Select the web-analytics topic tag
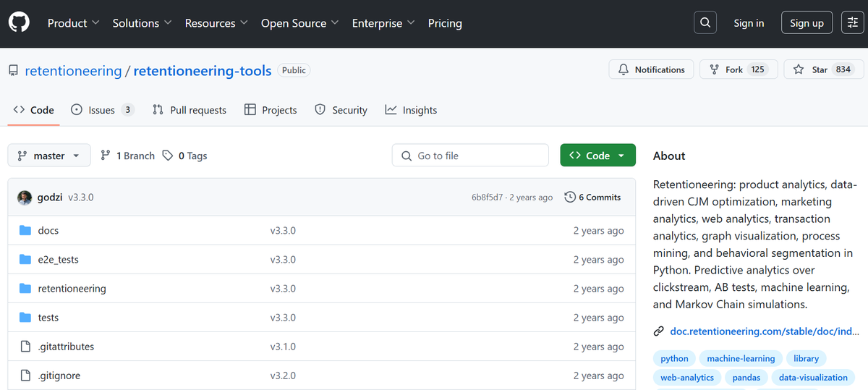 click(687, 377)
